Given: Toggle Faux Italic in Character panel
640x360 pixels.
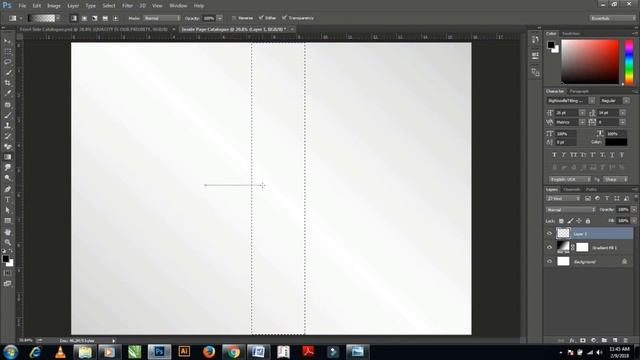Looking at the screenshot, I should point(564,155).
